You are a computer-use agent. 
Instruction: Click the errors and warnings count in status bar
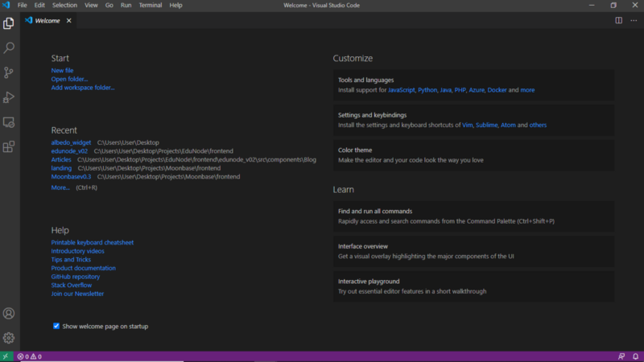tap(30, 356)
